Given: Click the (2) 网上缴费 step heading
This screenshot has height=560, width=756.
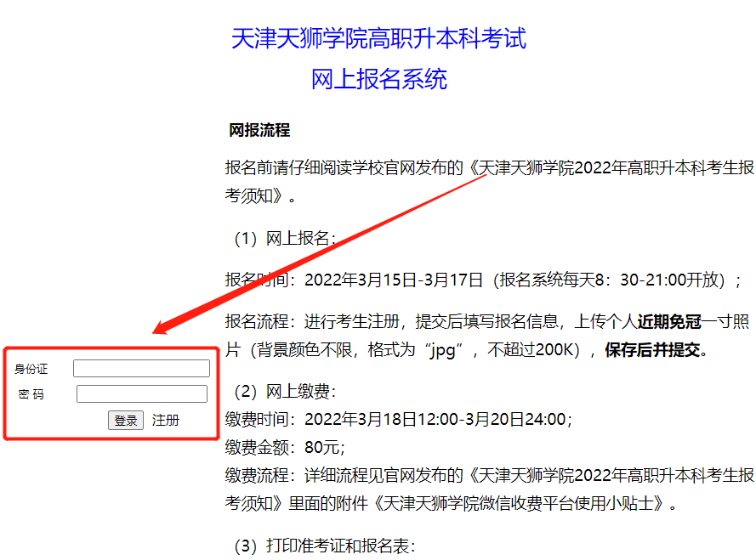Looking at the screenshot, I should (286, 392).
